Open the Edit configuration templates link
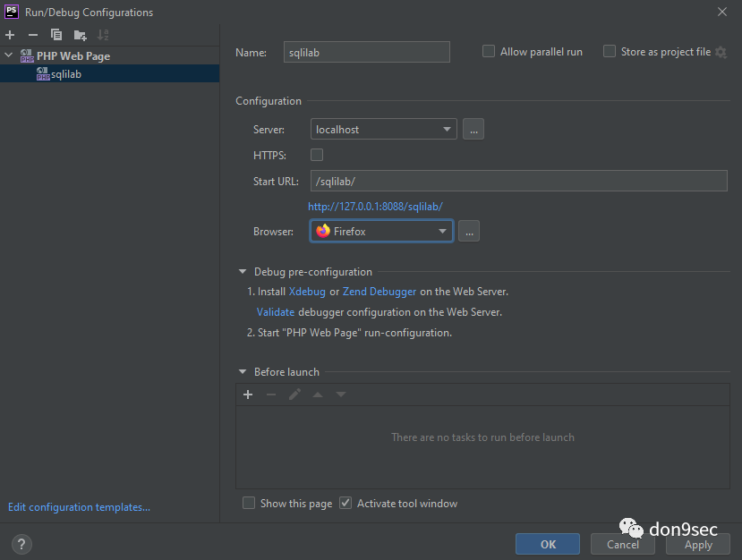The height and width of the screenshot is (560, 742). 79,507
